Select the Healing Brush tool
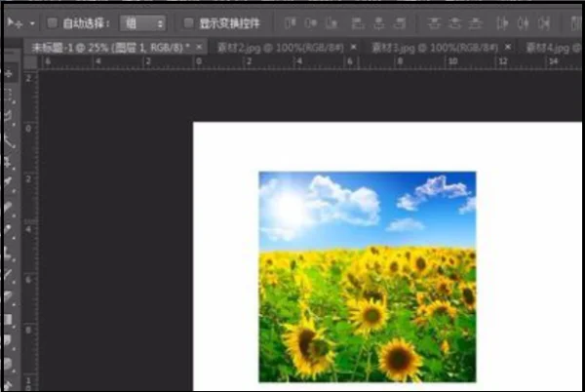This screenshot has height=392, width=585. (9, 207)
